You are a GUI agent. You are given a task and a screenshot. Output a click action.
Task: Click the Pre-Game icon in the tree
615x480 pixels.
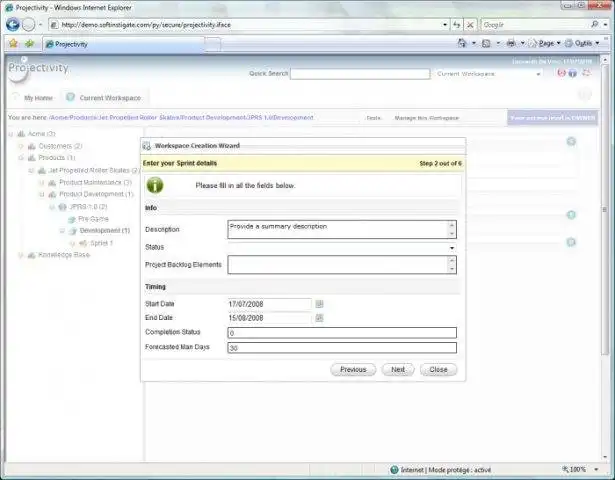pyautogui.click(x=72, y=219)
